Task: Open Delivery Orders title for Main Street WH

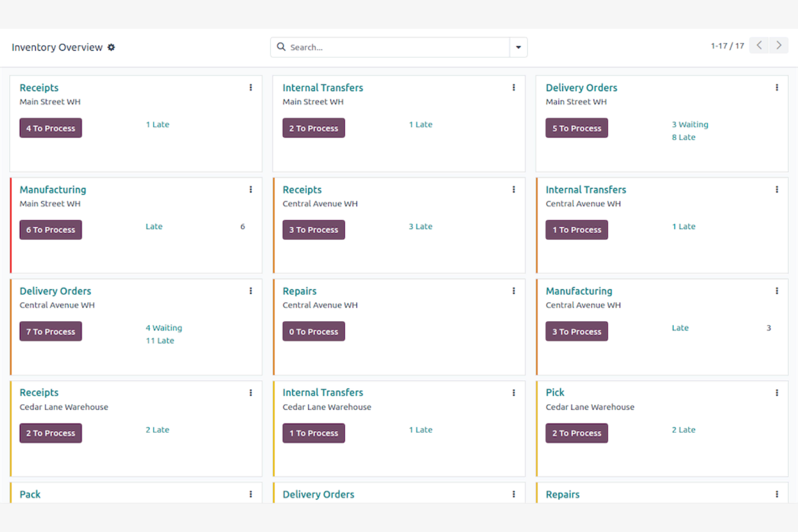Action: [x=581, y=87]
